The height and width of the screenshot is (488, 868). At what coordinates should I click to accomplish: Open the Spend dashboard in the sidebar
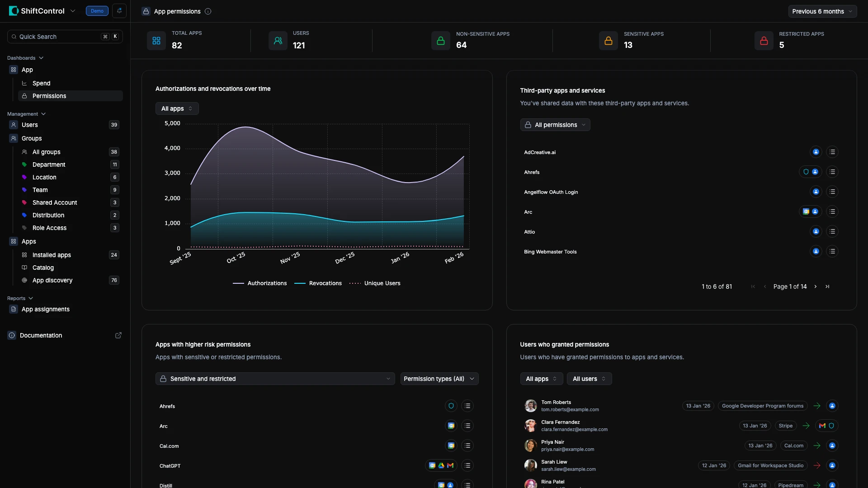[x=41, y=83]
